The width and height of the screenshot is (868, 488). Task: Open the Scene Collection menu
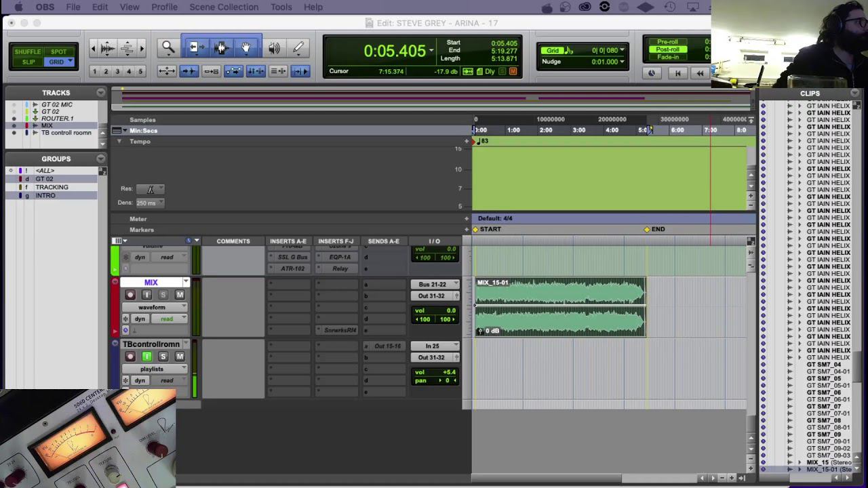click(224, 7)
